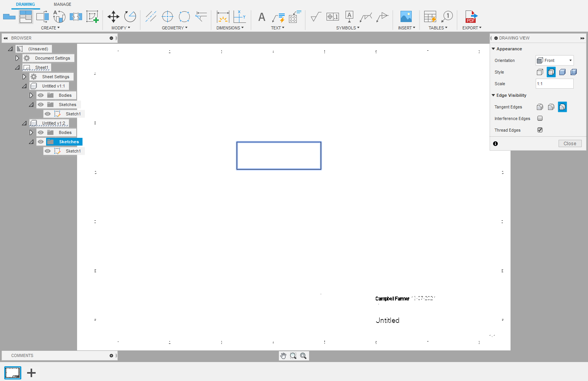Select the Rotate tool in Modify
This screenshot has width=588, height=381.
tap(130, 17)
